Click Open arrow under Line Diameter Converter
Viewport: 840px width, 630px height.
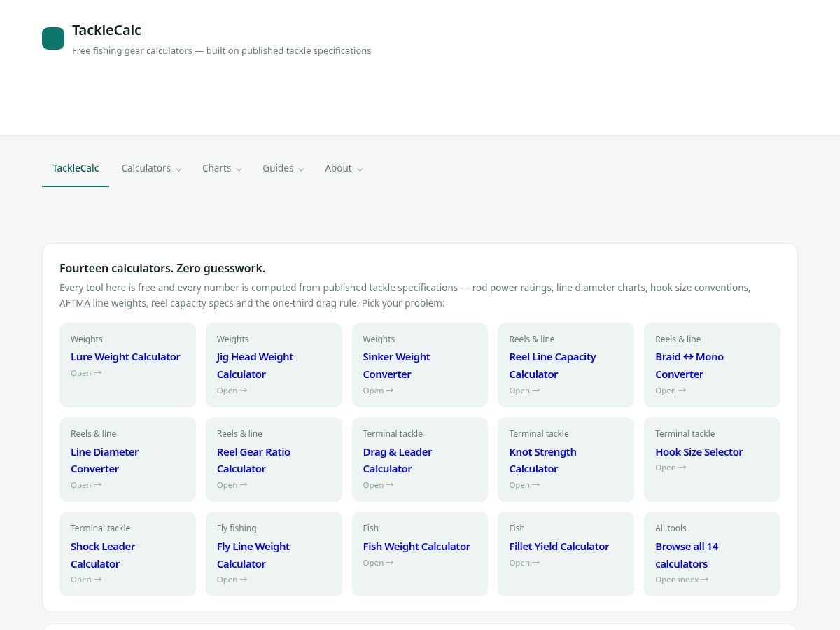[x=86, y=485]
